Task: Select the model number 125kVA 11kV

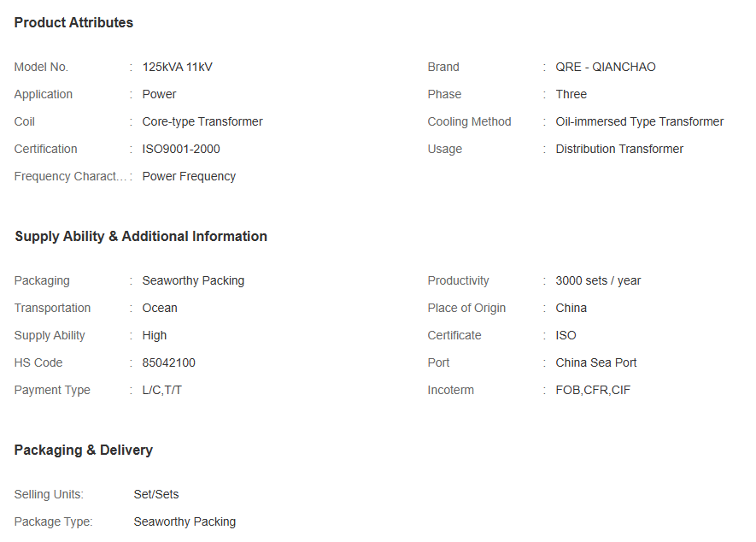Action: [x=177, y=67]
